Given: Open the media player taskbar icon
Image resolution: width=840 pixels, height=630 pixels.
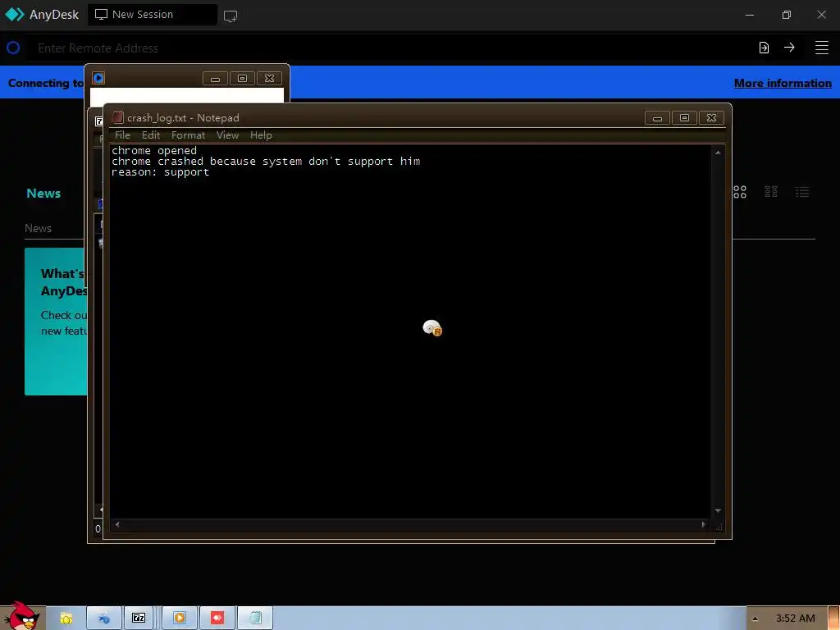Looking at the screenshot, I should pyautogui.click(x=180, y=619).
